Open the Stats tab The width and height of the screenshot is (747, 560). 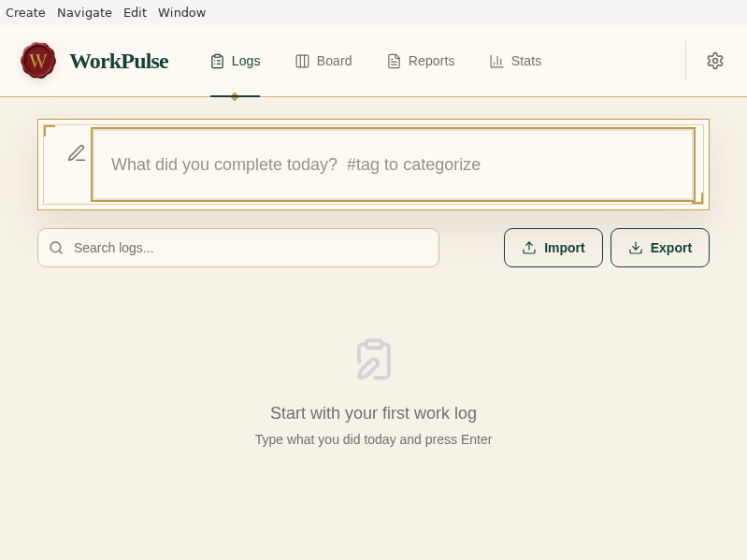click(x=515, y=61)
